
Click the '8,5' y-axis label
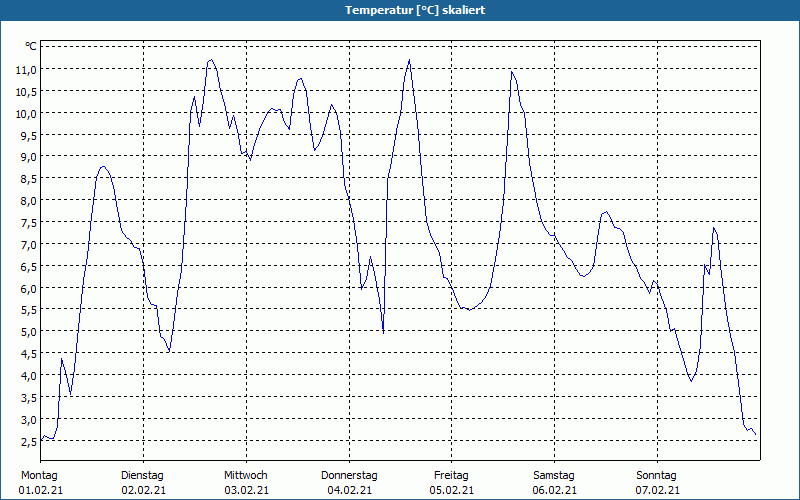pos(29,179)
